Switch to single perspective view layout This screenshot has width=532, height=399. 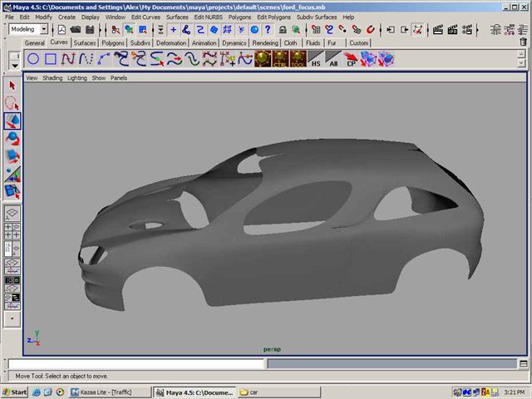[12, 214]
